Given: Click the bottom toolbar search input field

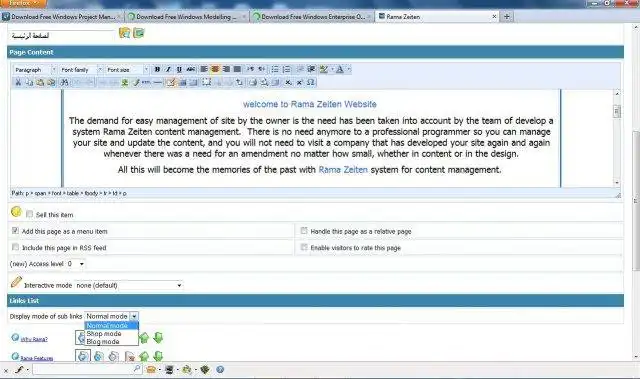Looking at the screenshot, I should 87,370.
